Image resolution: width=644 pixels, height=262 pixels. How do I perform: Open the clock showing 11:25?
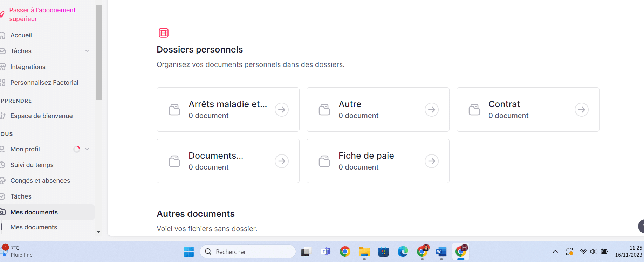pos(629,251)
